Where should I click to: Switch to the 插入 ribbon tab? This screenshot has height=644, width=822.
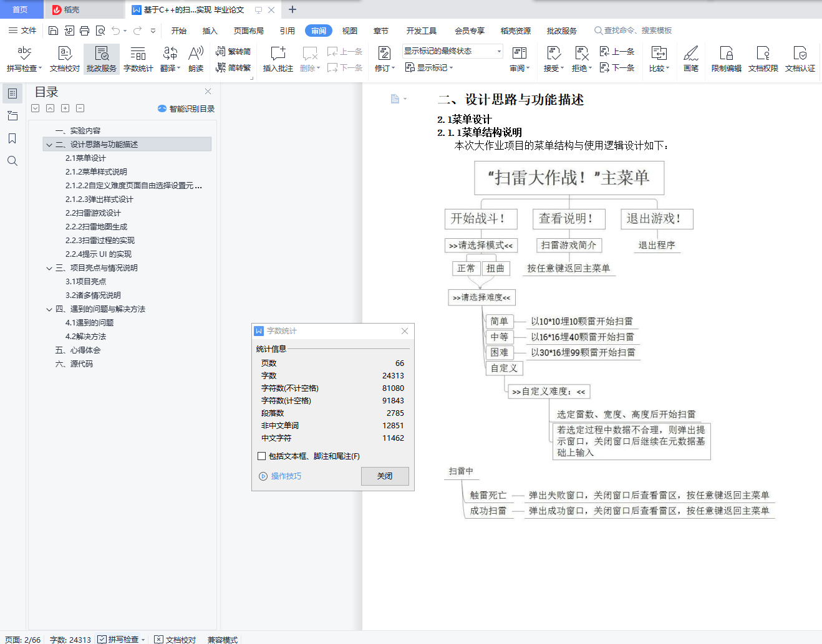point(210,31)
